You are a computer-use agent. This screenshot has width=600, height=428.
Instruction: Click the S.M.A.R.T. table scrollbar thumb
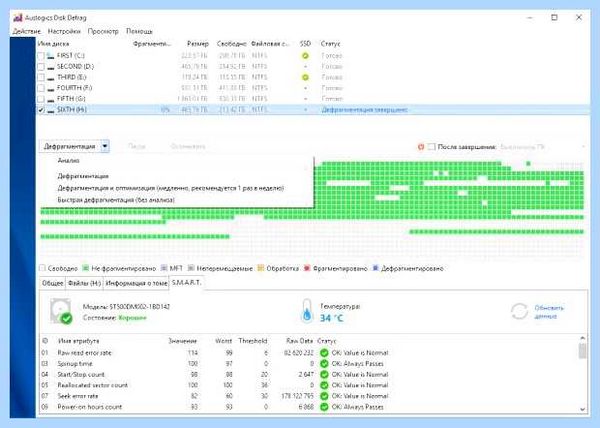[582, 351]
